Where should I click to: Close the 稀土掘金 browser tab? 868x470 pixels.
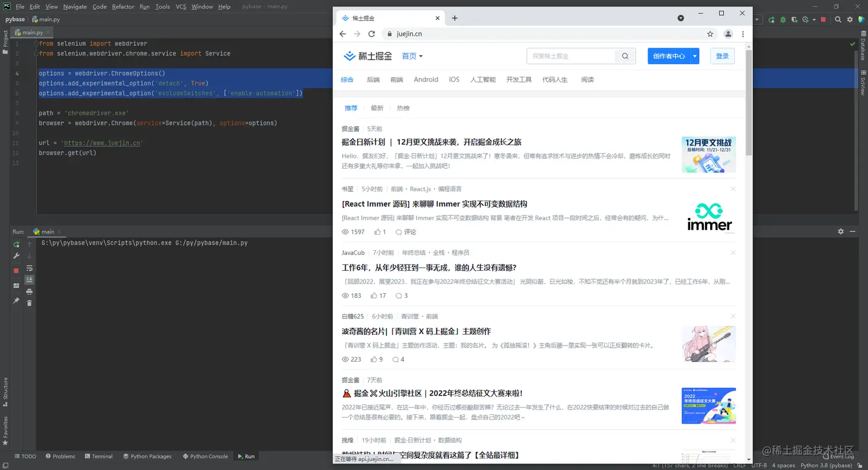(437, 18)
